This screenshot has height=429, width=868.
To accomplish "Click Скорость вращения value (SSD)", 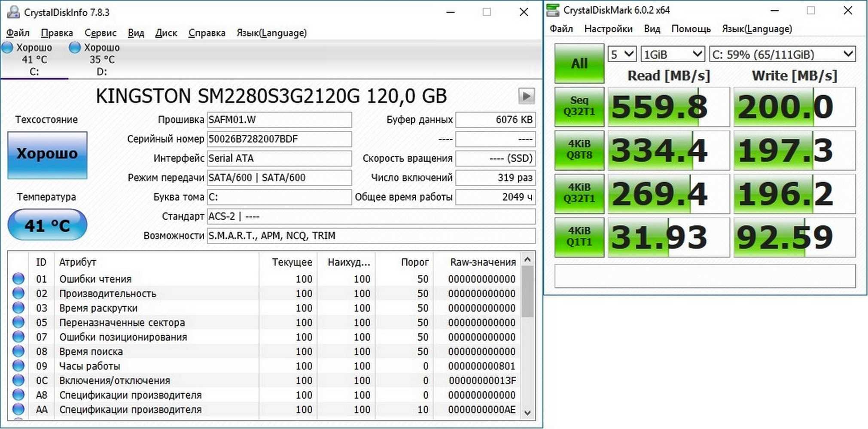I will [496, 158].
